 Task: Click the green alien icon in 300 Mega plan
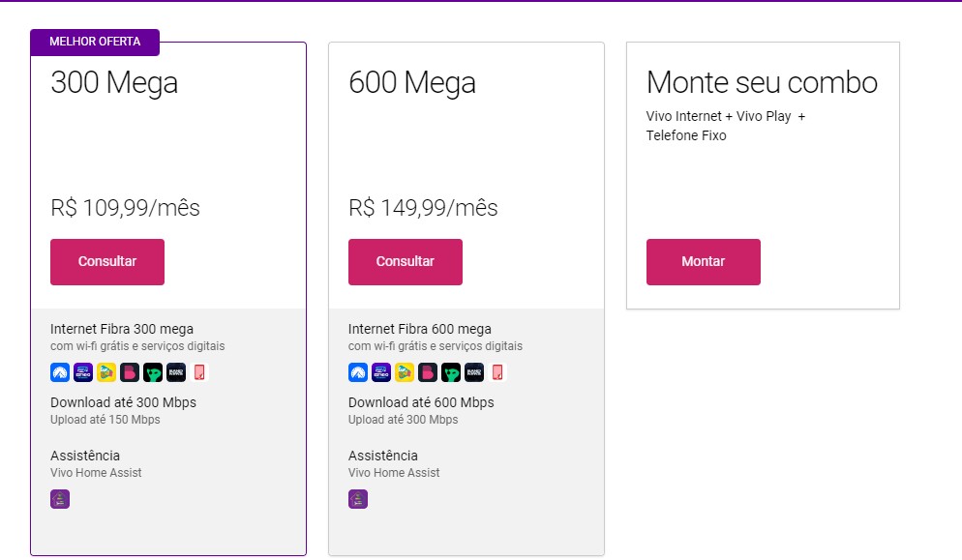153,372
